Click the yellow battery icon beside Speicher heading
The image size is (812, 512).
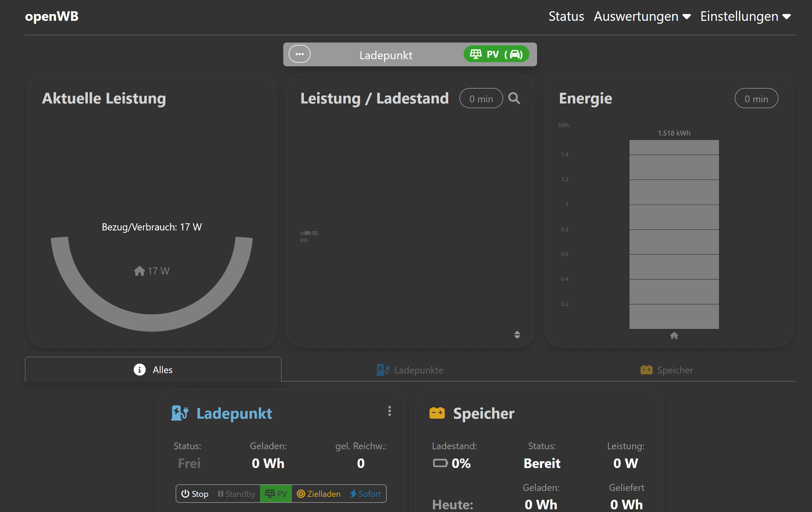437,413
